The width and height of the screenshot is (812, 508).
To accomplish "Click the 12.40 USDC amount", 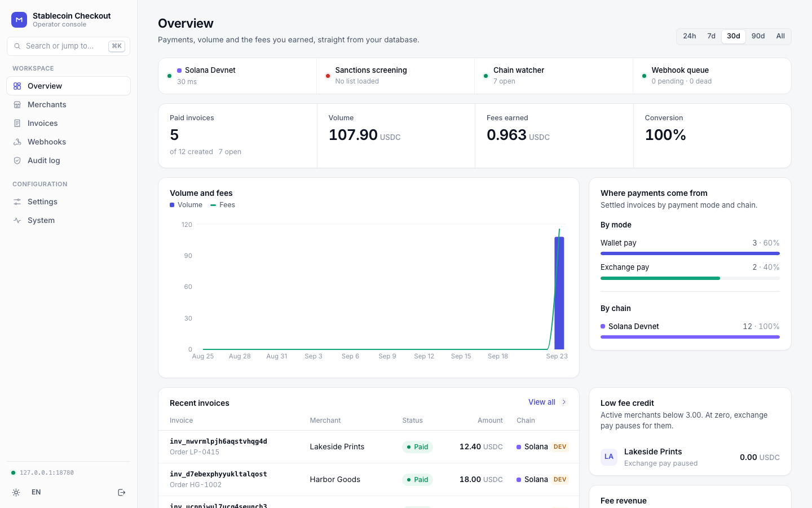I will click(x=481, y=447).
